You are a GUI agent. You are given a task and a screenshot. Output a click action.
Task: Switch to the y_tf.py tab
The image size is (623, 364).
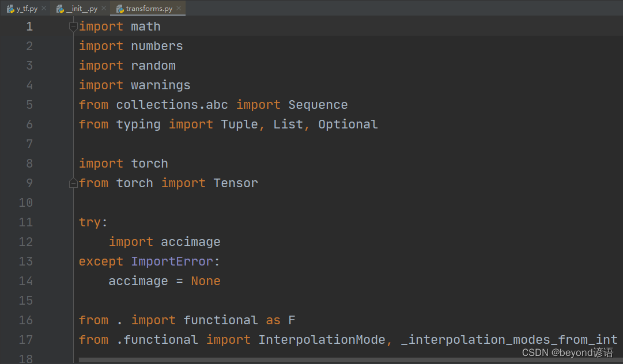(27, 9)
